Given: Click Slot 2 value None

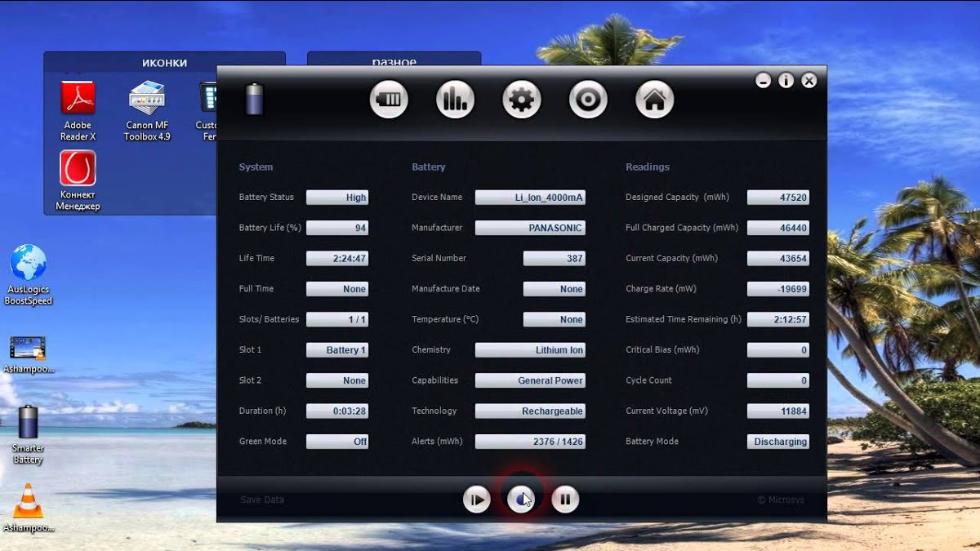Looking at the screenshot, I should pyautogui.click(x=337, y=380).
